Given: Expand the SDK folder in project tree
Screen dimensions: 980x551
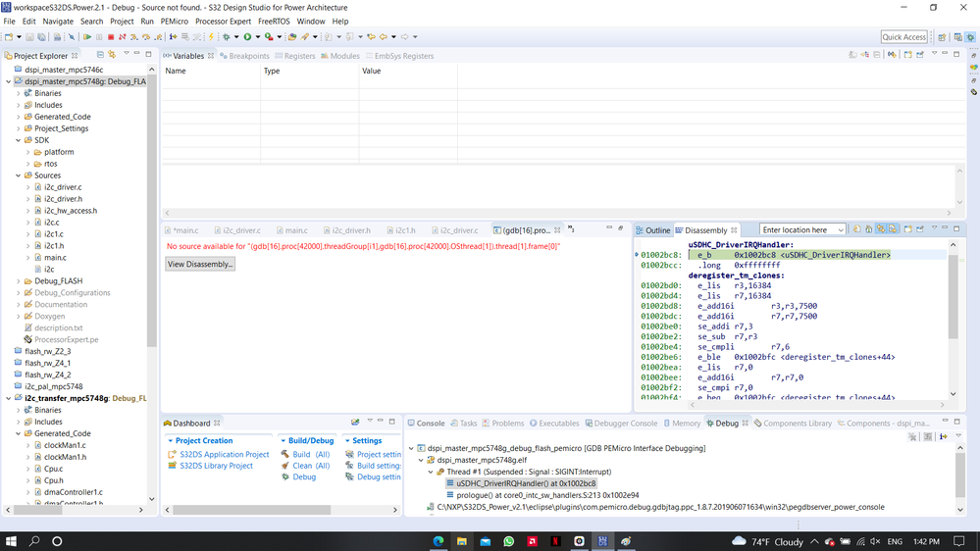Looking at the screenshot, I should pos(19,140).
